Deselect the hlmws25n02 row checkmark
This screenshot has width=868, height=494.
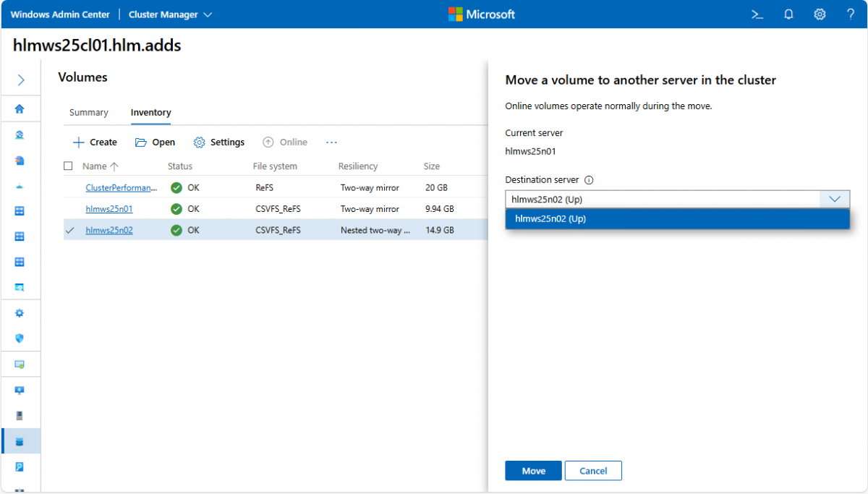69,231
